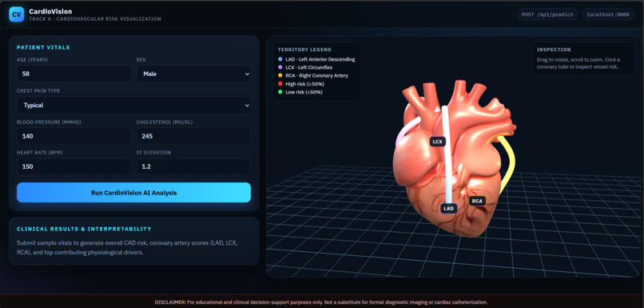The height and width of the screenshot is (308, 644).
Task: Focus the Age field containing 58
Action: 74,74
